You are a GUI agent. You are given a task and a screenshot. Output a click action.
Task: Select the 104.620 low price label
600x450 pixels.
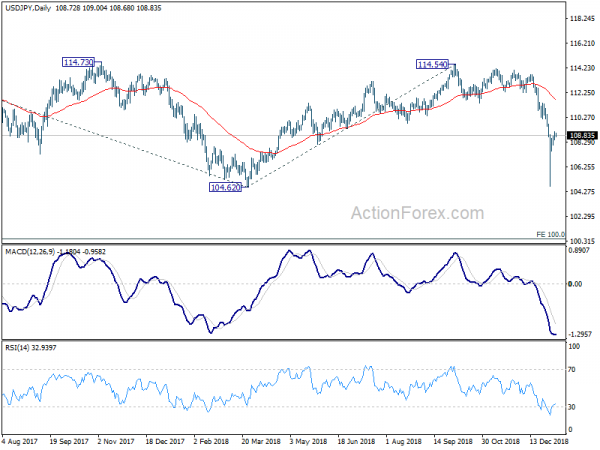pos(225,187)
